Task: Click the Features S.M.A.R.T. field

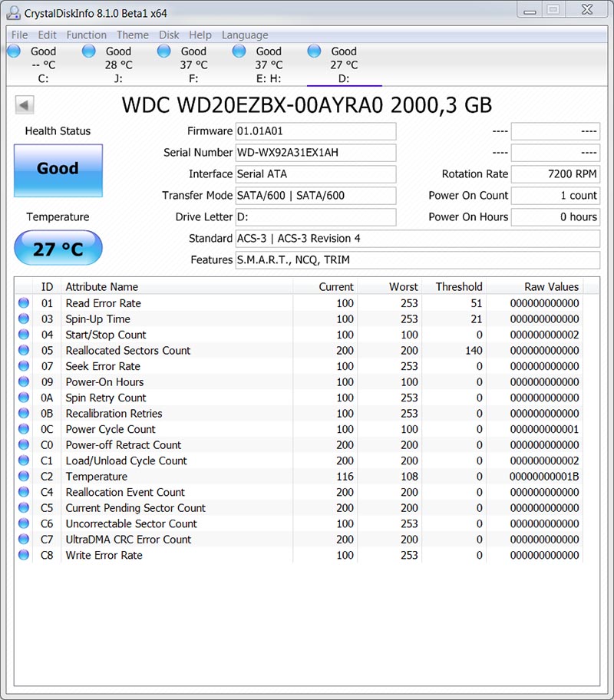Action: (x=418, y=260)
